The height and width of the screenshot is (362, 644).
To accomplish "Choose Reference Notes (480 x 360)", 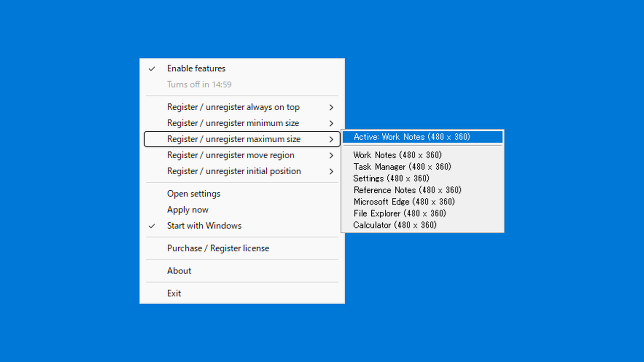I will click(423, 190).
